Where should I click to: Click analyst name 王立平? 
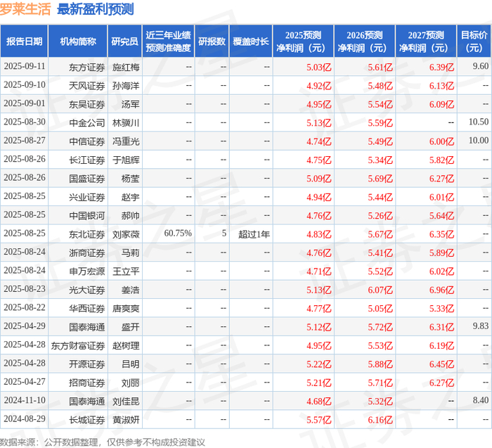point(126,271)
